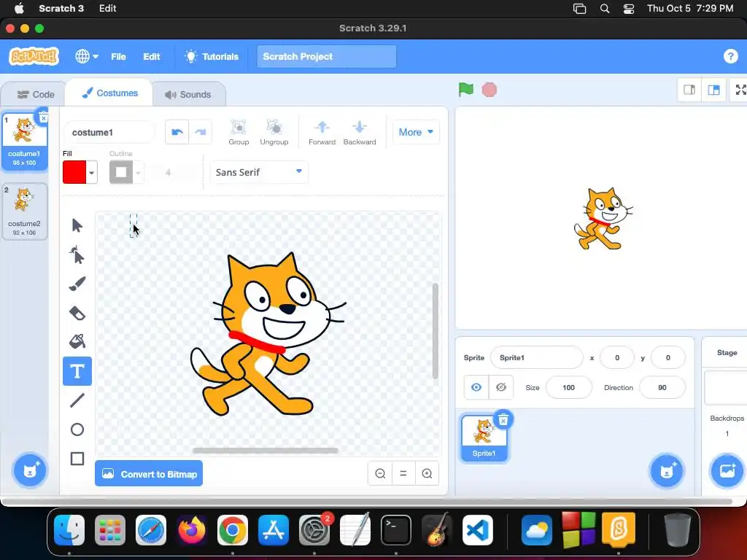Select the Circle tool
This screenshot has height=560, width=747.
click(77, 429)
